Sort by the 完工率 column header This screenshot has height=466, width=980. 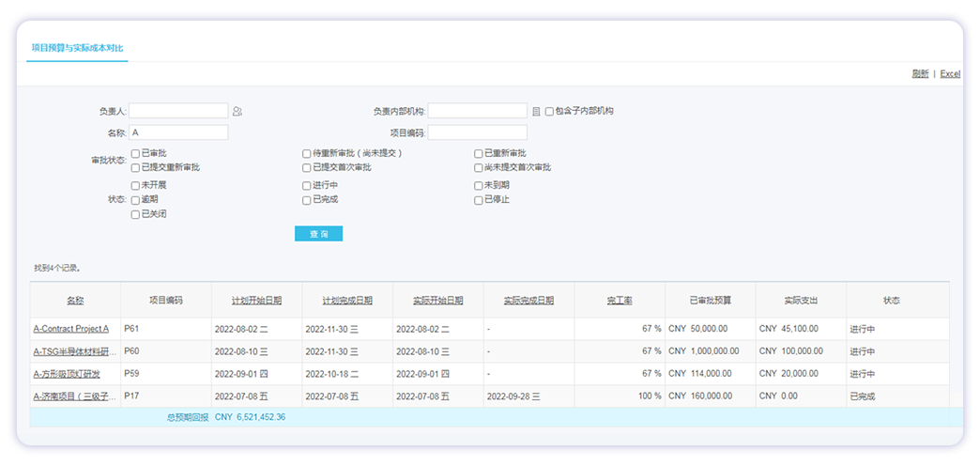pyautogui.click(x=620, y=301)
